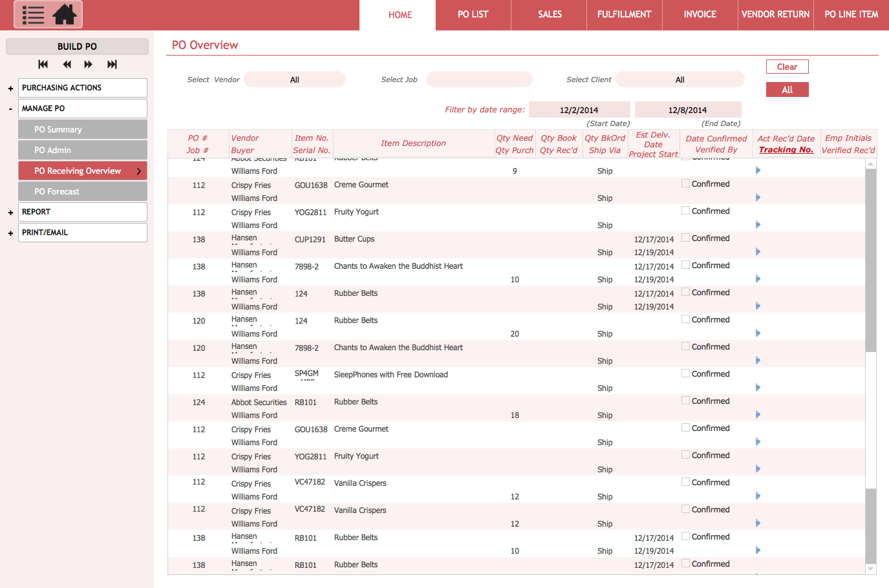Click the scrollbar up arrow
This screenshot has width=889, height=588.
[x=871, y=164]
